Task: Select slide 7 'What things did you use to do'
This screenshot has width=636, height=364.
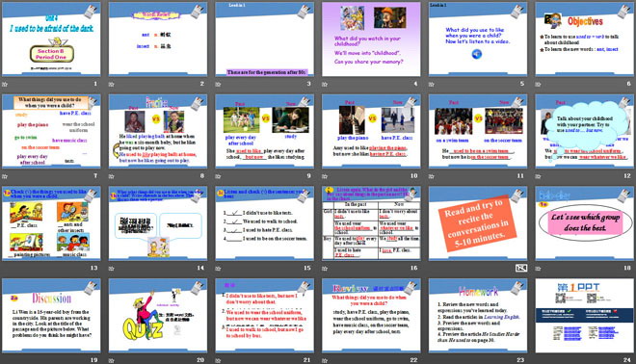Action: coord(51,131)
